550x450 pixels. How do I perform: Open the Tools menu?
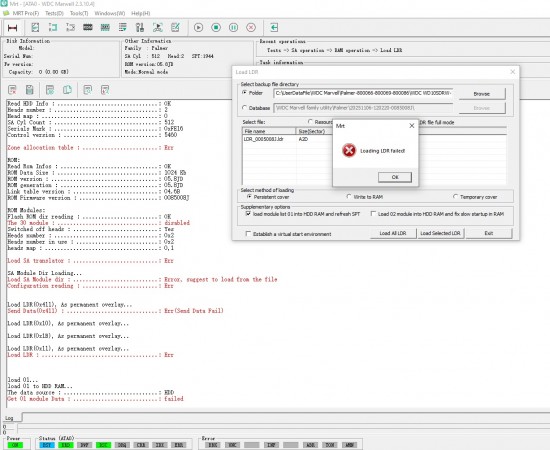[79, 13]
